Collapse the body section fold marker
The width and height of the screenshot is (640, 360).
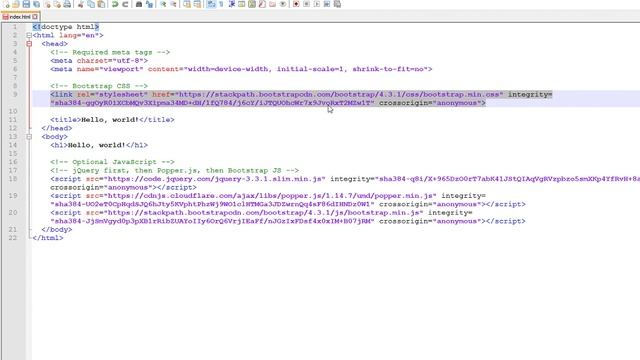(x=29, y=137)
